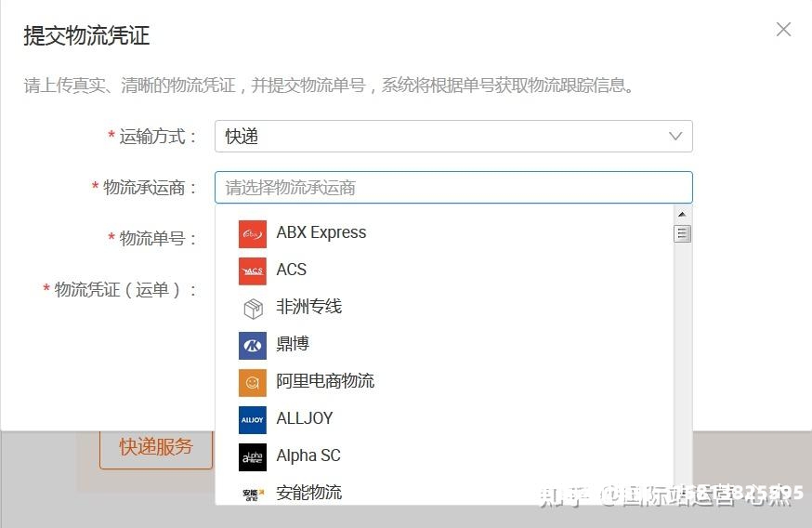Open the 运输方式 dropdown showing 快递

coord(452,137)
